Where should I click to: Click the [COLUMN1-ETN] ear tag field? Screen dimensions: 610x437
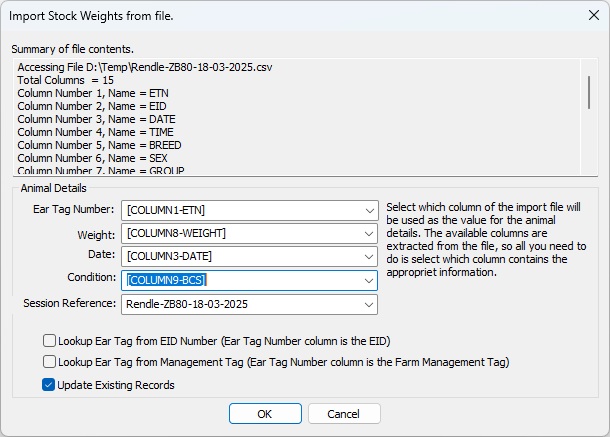[x=242, y=211]
